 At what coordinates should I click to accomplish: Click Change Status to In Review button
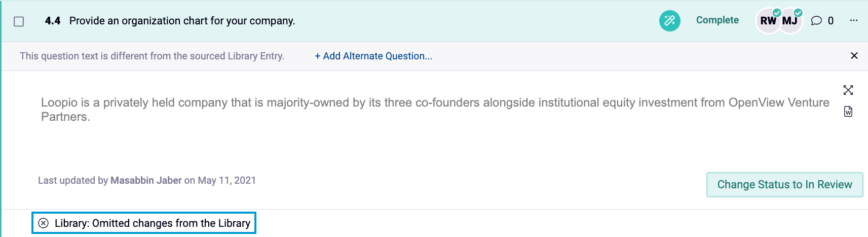pyautogui.click(x=784, y=185)
